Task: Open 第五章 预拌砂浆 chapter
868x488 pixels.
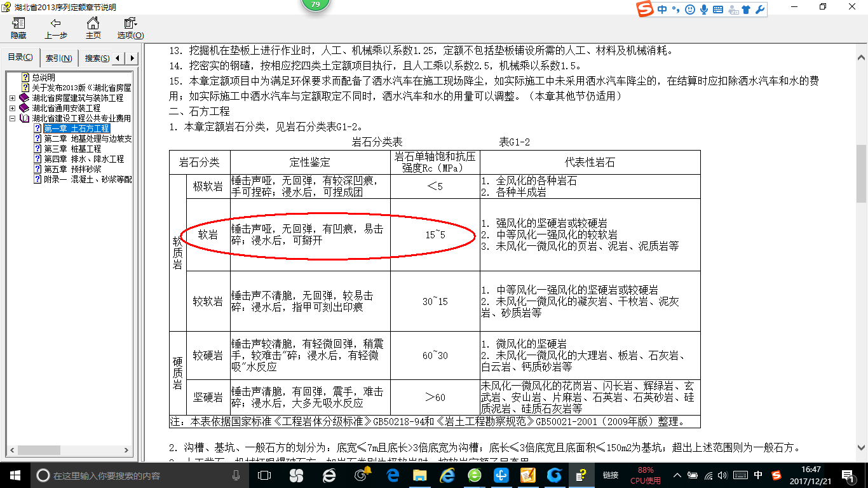Action: click(x=72, y=169)
